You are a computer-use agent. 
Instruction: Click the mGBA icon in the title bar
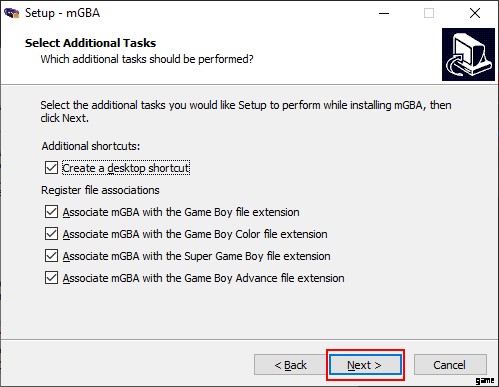(x=11, y=13)
